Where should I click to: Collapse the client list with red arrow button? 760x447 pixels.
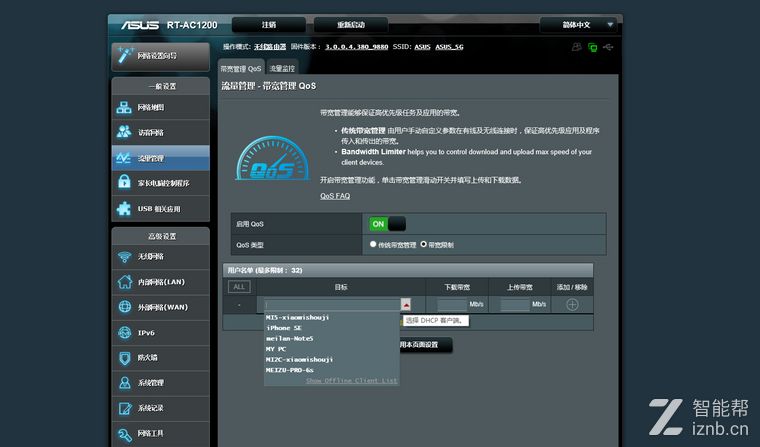point(406,304)
